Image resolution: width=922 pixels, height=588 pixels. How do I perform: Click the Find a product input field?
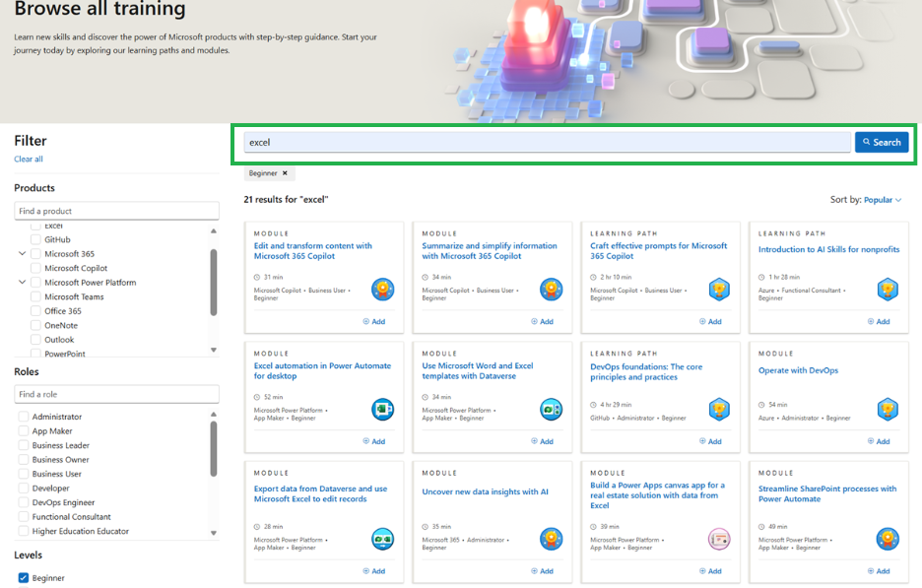tap(116, 211)
